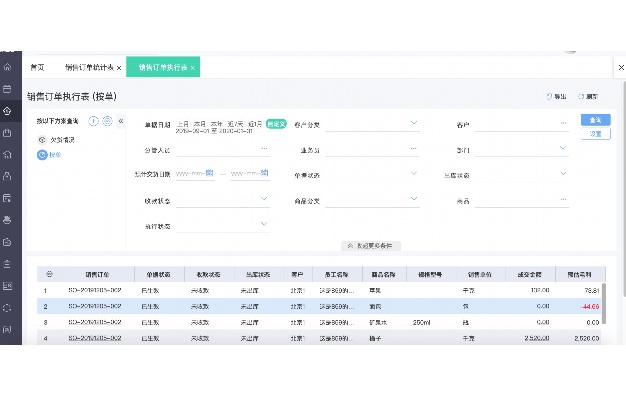The height and width of the screenshot is (396, 626).
Task: Open the calendar icon in left sidebar
Action: click(x=7, y=89)
